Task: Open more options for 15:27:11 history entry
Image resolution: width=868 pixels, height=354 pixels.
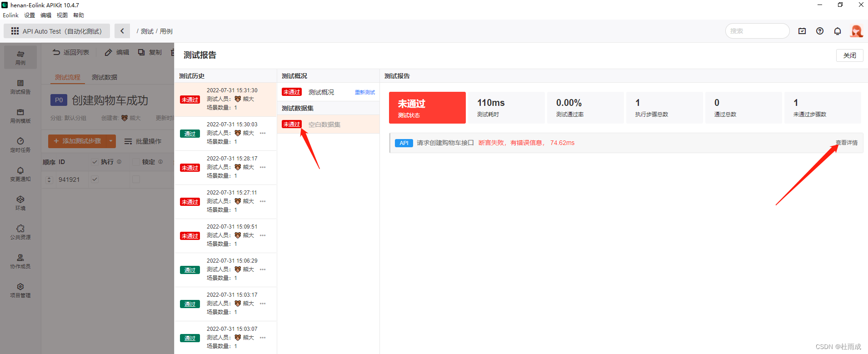Action: 263,201
